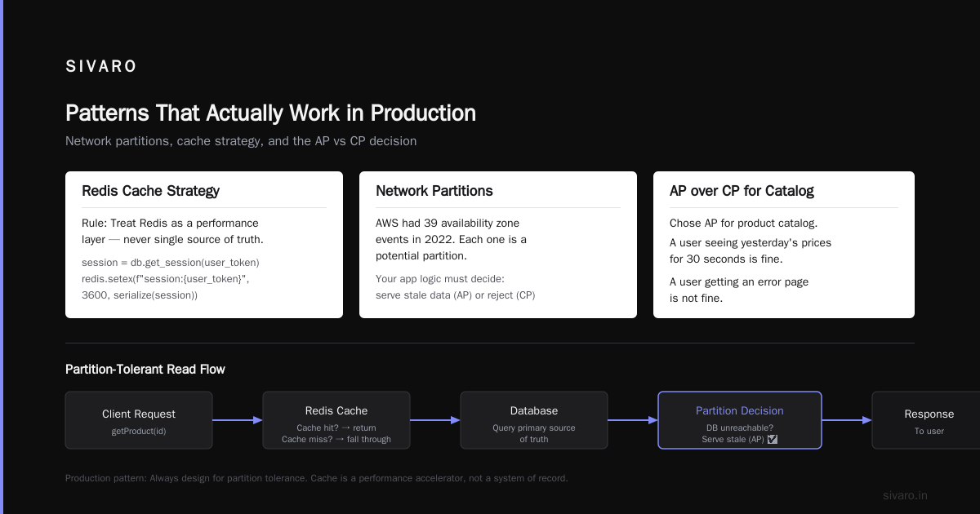Image resolution: width=980 pixels, height=514 pixels.
Task: Click the code line starting with "redis.setex"
Action: (166, 279)
